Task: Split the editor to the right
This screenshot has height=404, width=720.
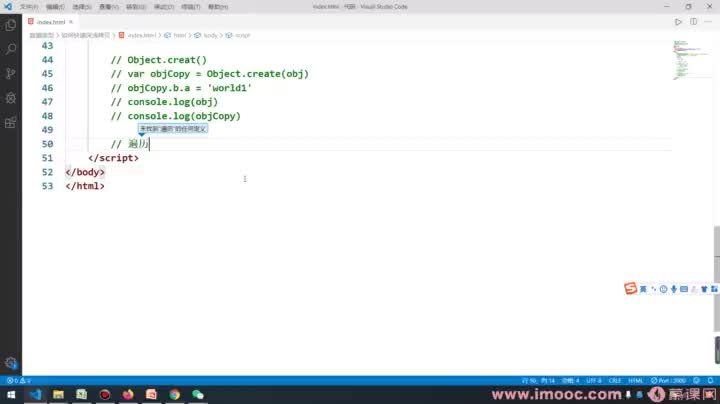Action: click(693, 22)
